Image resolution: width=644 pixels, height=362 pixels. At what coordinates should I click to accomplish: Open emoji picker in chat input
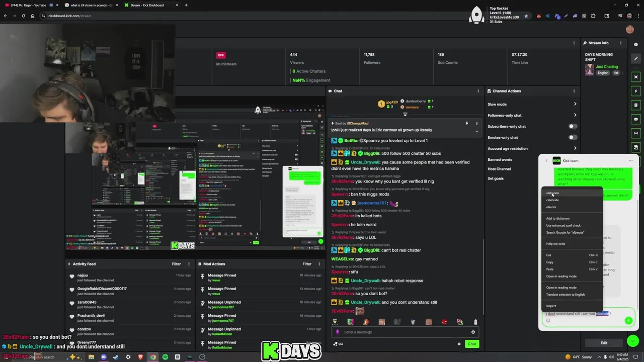(473, 332)
